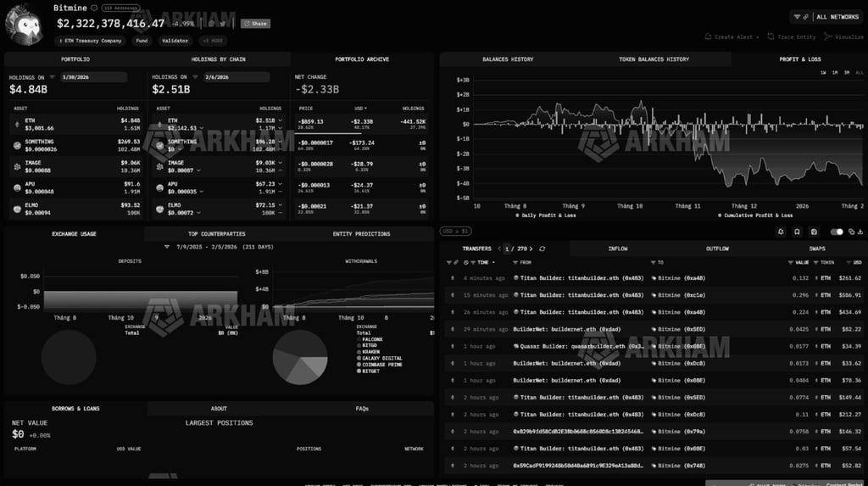This screenshot has height=486, width=868.
Task: Expand the +9 MORE tags
Action: (213, 41)
